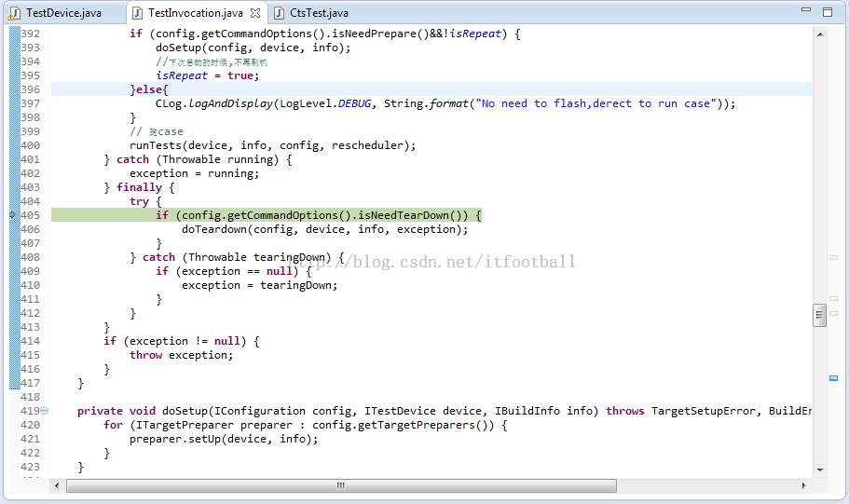
Task: Maximize the editor area
Action: [826, 11]
